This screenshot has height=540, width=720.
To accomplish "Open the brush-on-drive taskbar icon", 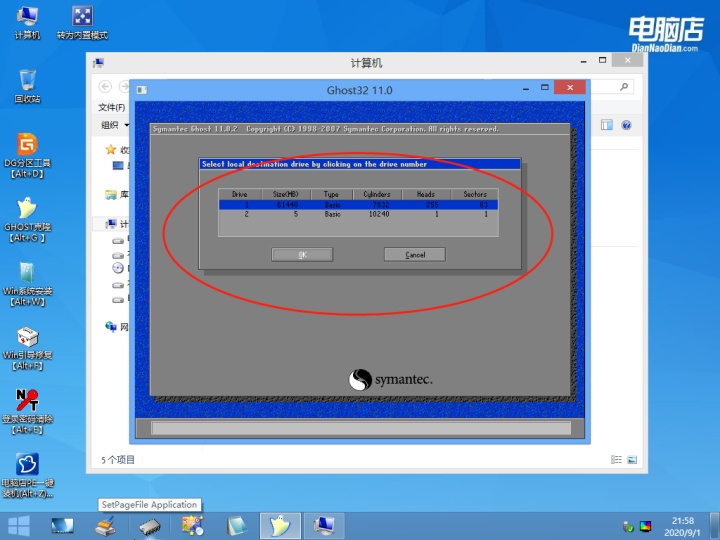I will (x=106, y=526).
